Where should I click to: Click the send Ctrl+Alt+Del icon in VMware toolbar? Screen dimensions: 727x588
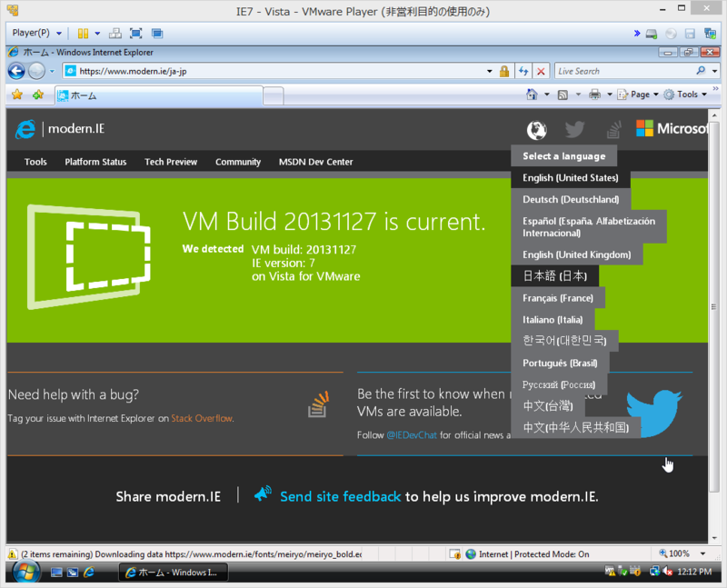pyautogui.click(x=115, y=34)
